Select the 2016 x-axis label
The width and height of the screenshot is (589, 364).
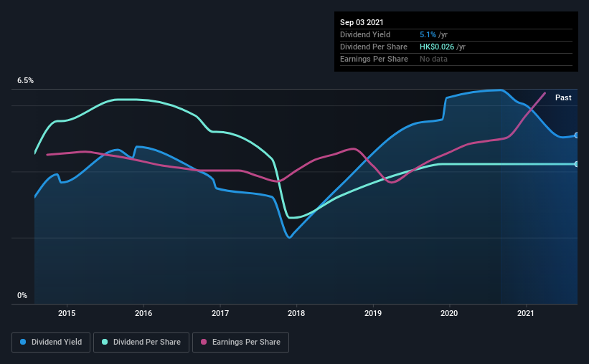pos(143,313)
